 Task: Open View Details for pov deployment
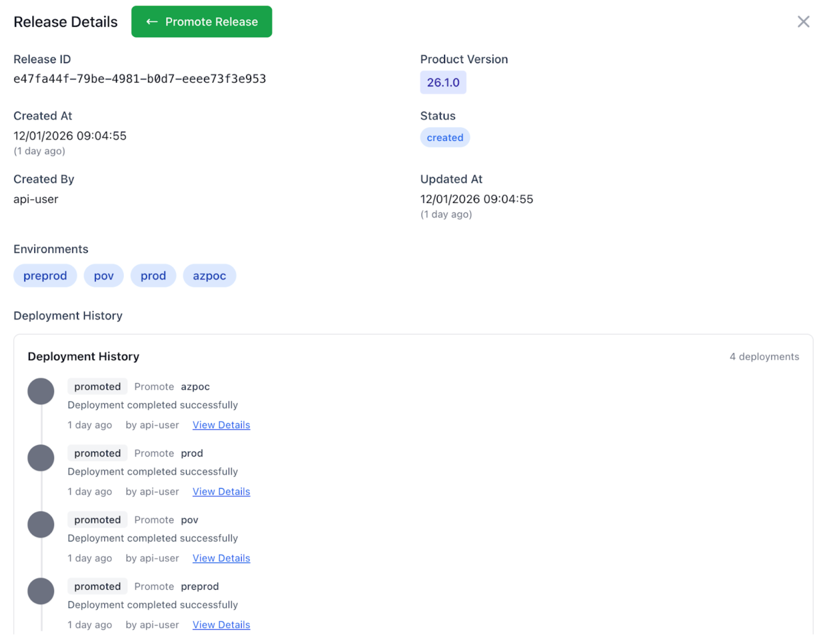pos(221,558)
